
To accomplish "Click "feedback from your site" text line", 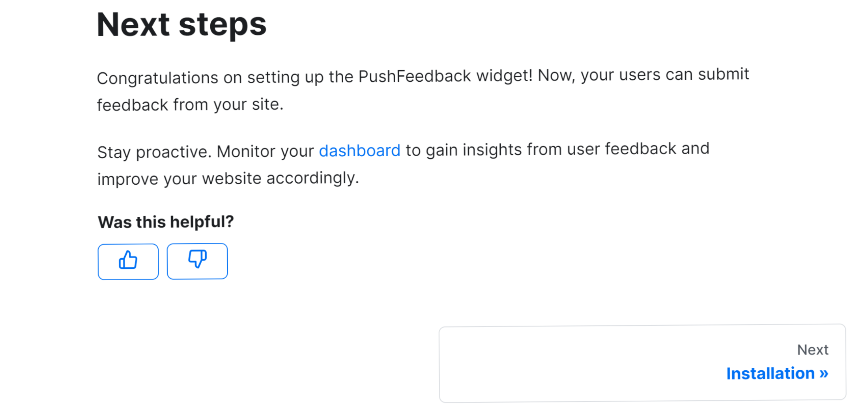I will (x=190, y=105).
